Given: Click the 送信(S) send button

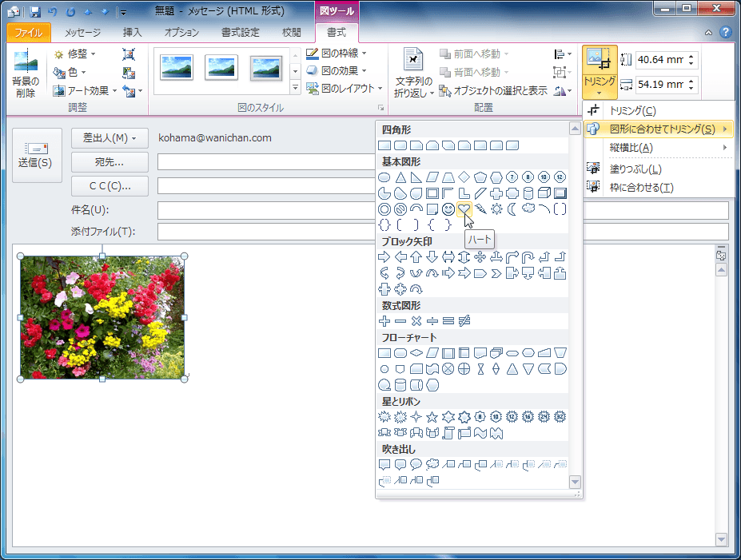Looking at the screenshot, I should [x=37, y=155].
